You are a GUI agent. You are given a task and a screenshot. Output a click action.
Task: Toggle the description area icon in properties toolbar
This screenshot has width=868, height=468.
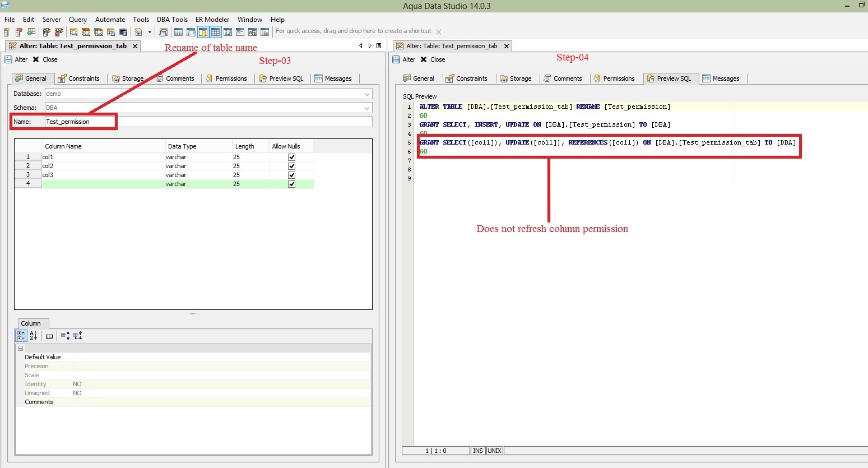coord(49,336)
